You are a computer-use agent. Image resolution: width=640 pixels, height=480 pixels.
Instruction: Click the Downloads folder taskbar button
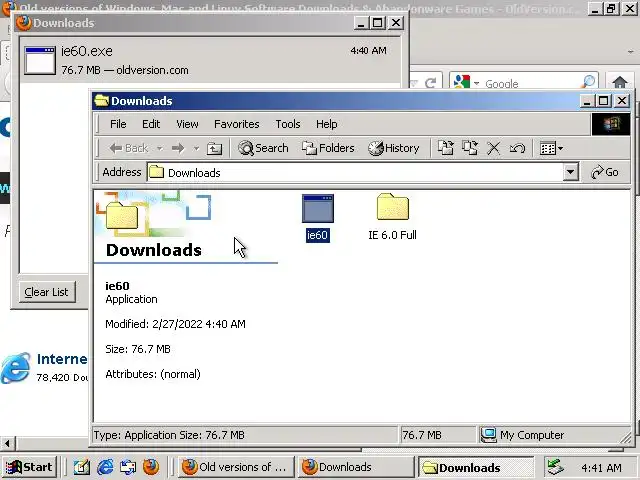tap(476, 467)
